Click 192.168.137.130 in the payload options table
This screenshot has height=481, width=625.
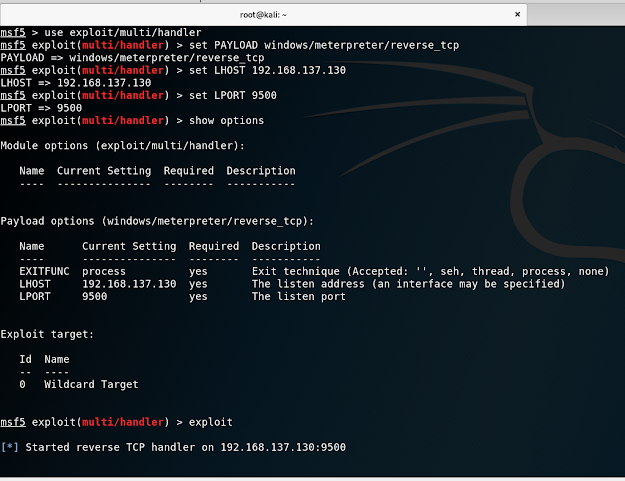[129, 284]
